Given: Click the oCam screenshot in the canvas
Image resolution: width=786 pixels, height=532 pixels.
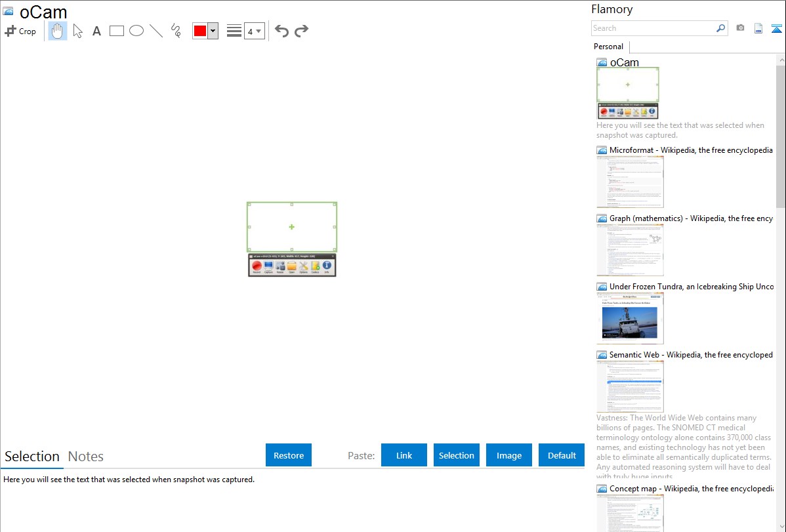Looking at the screenshot, I should pos(292,239).
